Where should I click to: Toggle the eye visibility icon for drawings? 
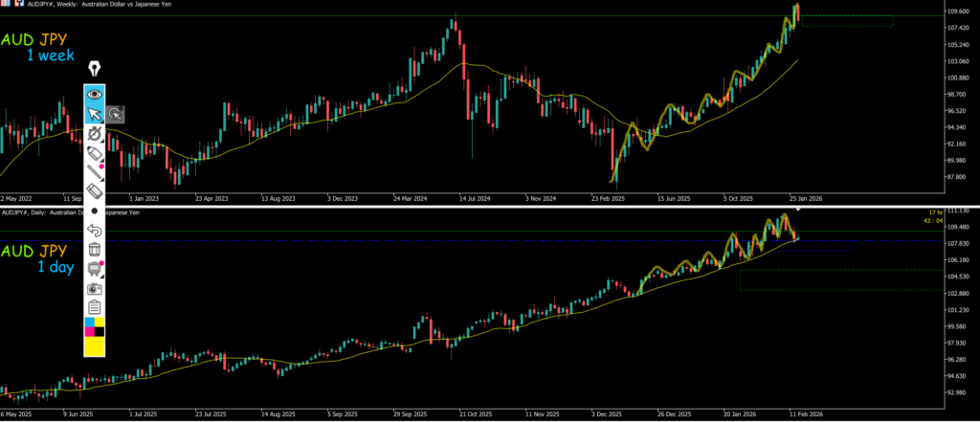click(95, 94)
